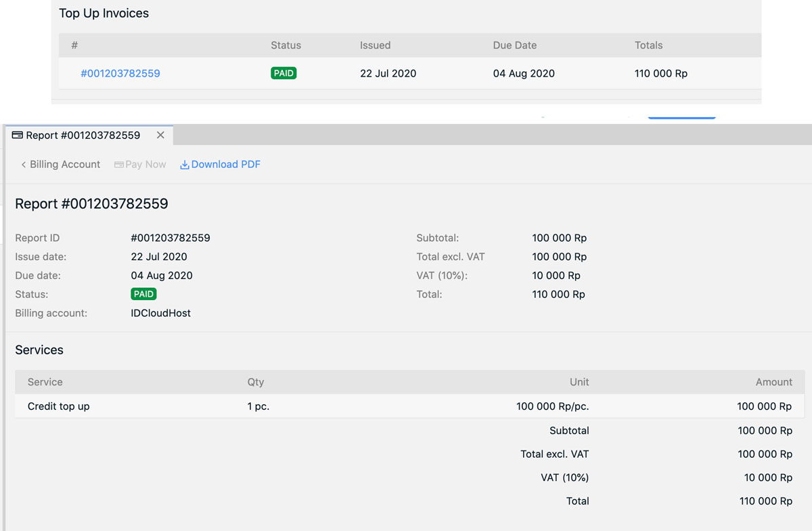Click the X to close the report tab
The width and height of the screenshot is (812, 531).
160,135
